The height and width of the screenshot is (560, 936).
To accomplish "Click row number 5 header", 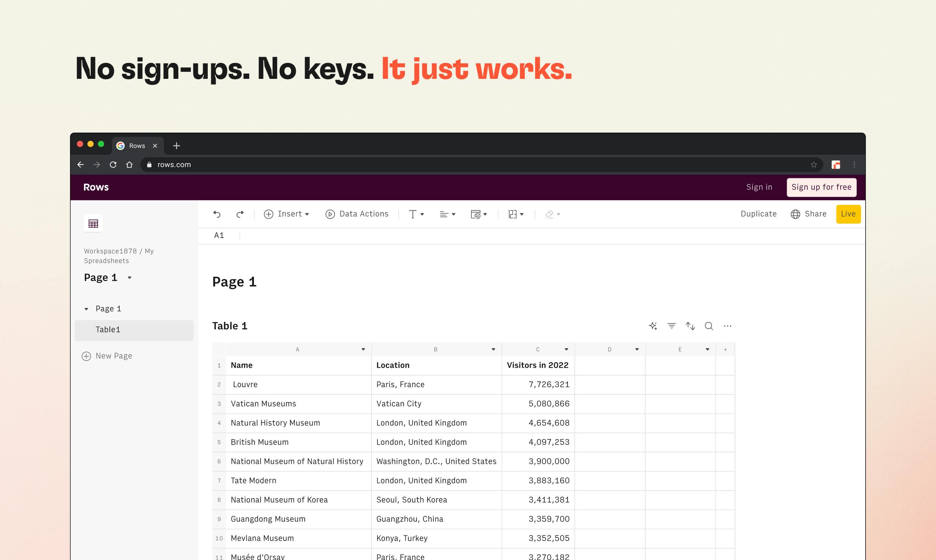I will (219, 442).
